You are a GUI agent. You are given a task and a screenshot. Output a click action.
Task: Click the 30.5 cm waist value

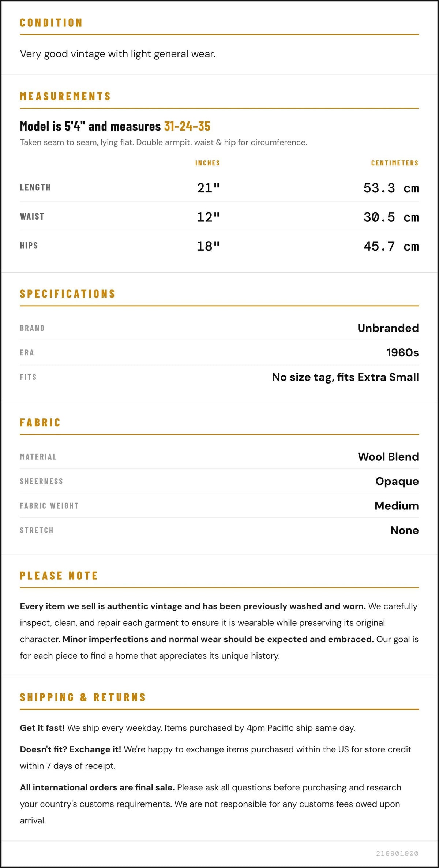point(391,217)
